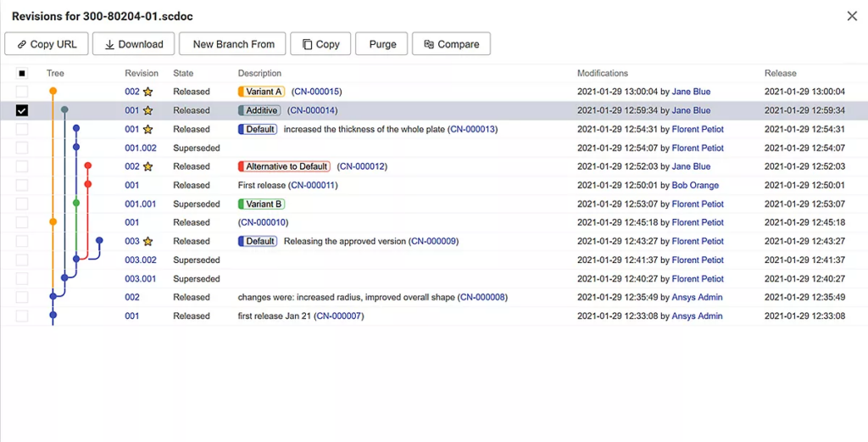Click the orange Variant A branch label
Image resolution: width=868 pixels, height=442 pixels.
[x=261, y=92]
